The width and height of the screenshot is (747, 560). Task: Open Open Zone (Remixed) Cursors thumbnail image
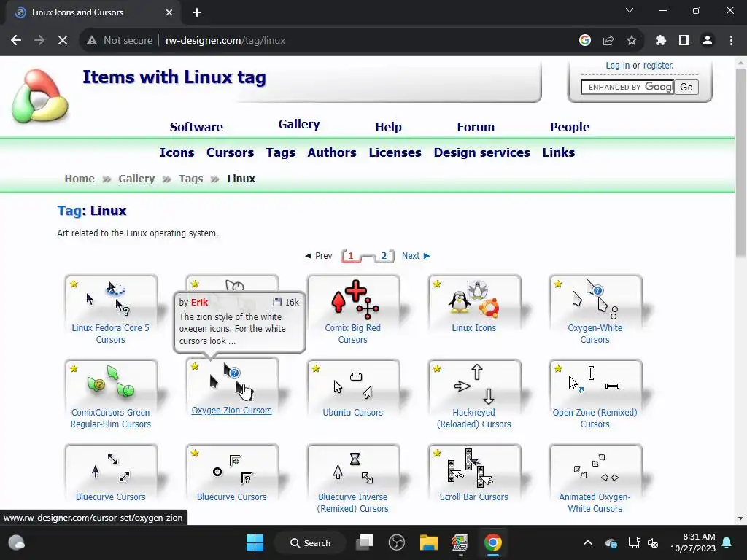click(x=595, y=384)
